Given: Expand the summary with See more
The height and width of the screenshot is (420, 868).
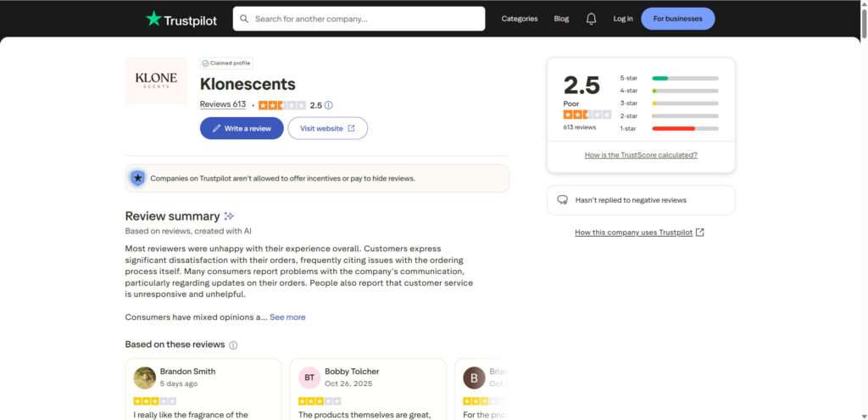Looking at the screenshot, I should click(287, 317).
